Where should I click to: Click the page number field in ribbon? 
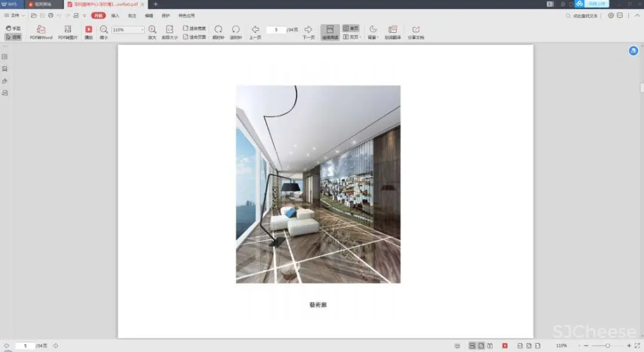click(x=276, y=30)
